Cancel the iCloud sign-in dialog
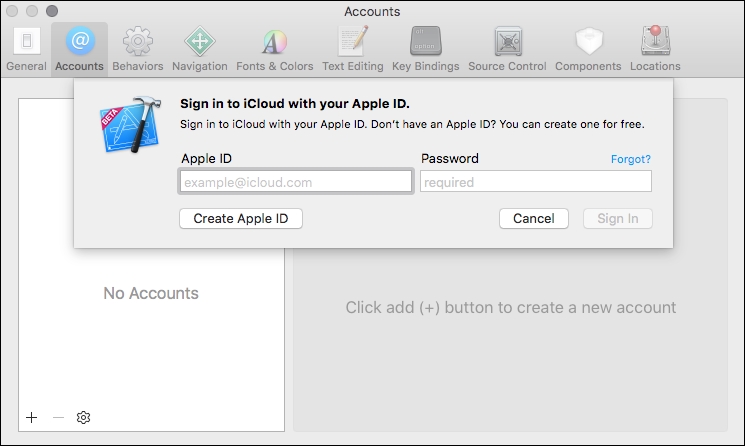Screen dimensions: 745x446 (x=533, y=219)
